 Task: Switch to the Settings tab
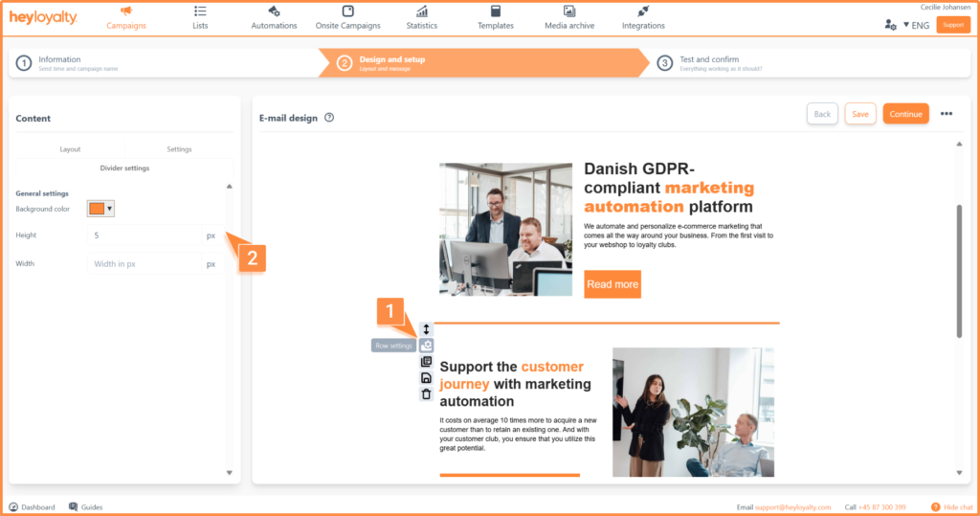[179, 149]
